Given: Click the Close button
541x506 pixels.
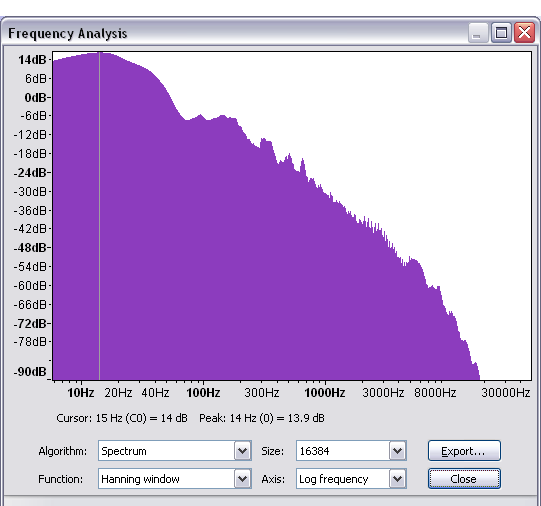Looking at the screenshot, I should (464, 479).
